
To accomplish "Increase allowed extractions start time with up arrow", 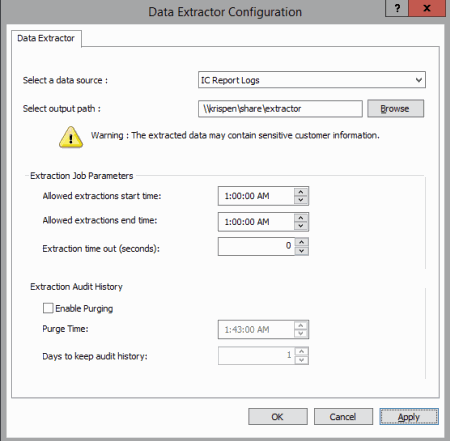I will pos(301,192).
